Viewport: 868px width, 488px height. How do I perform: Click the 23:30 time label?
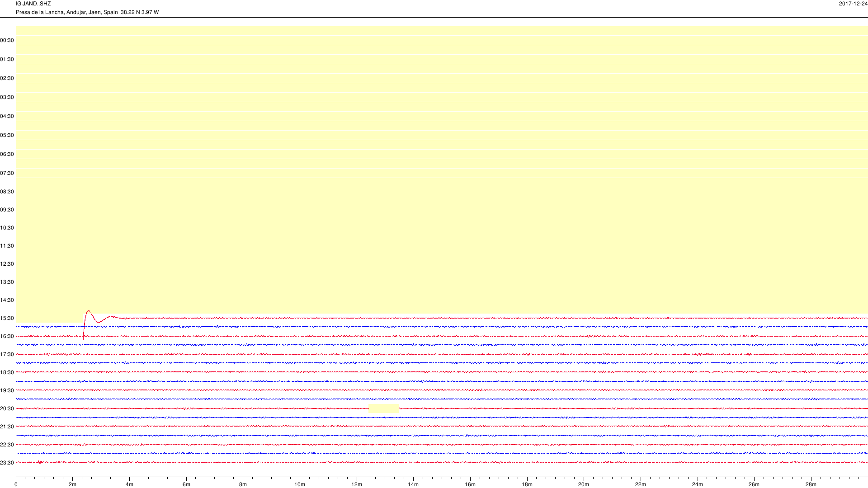click(7, 463)
